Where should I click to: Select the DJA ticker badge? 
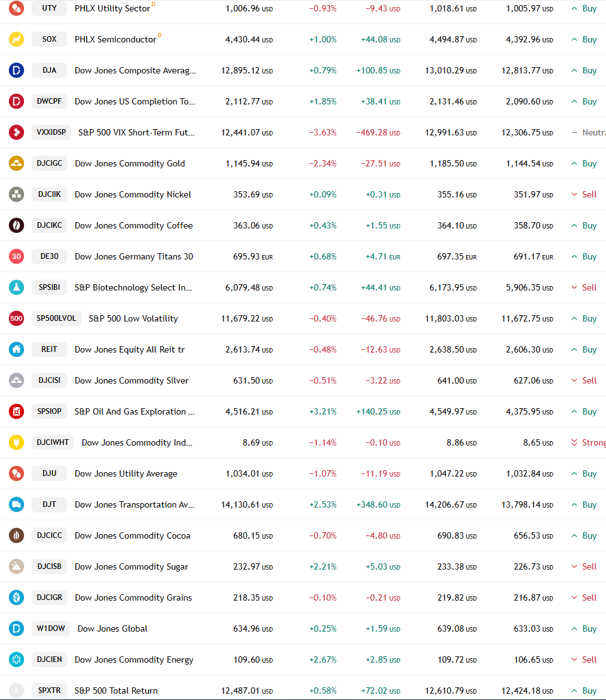[x=49, y=70]
